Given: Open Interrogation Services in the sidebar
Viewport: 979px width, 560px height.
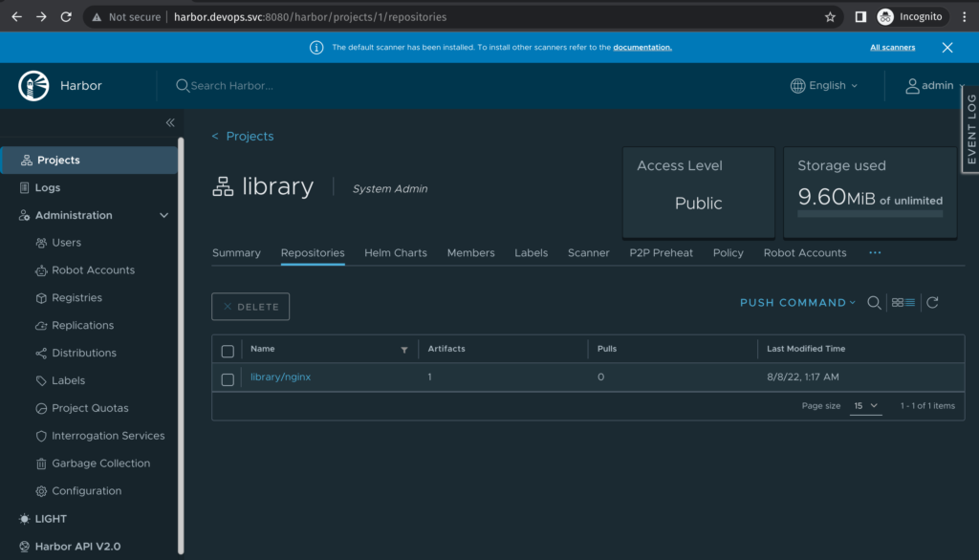Looking at the screenshot, I should pyautogui.click(x=107, y=436).
